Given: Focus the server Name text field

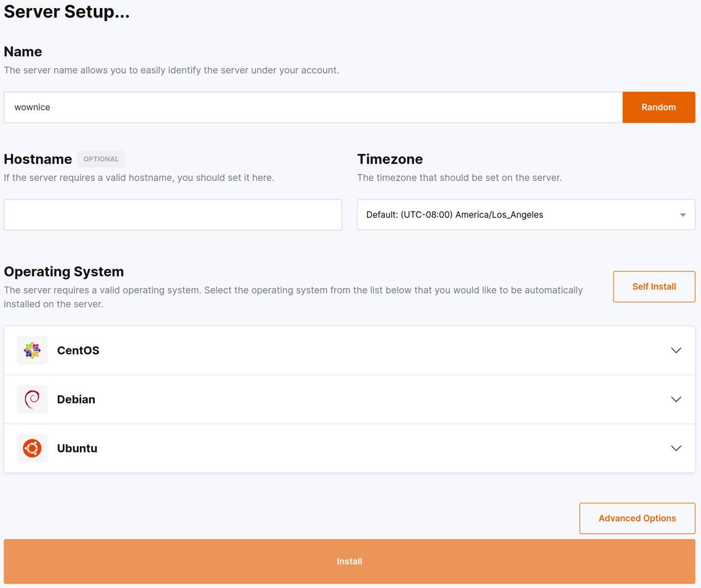Looking at the screenshot, I should coord(313,107).
